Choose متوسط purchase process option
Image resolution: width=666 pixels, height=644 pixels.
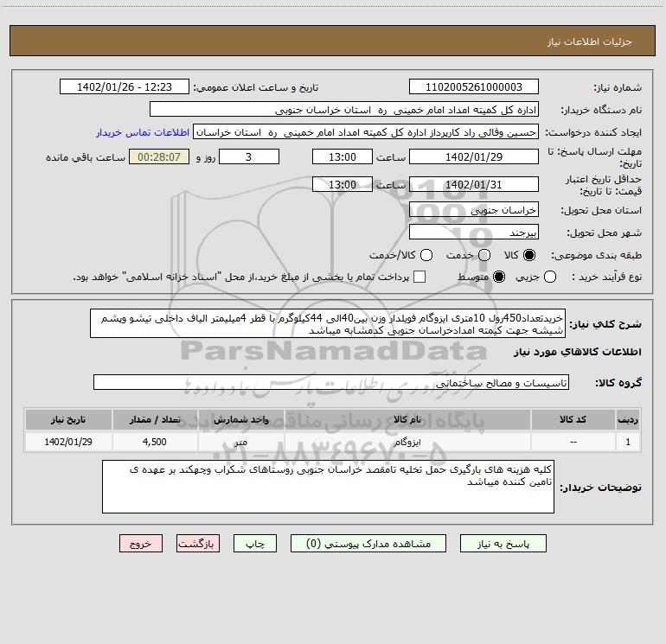click(499, 277)
